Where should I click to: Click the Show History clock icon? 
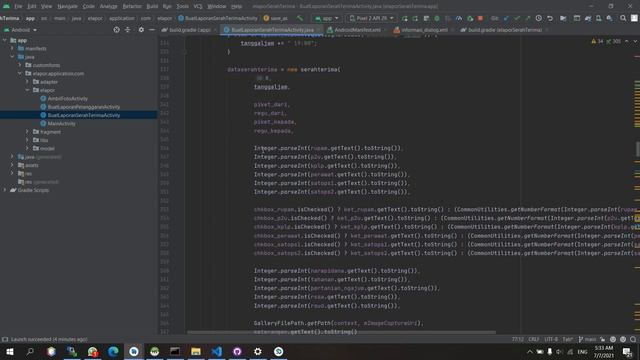538,18
